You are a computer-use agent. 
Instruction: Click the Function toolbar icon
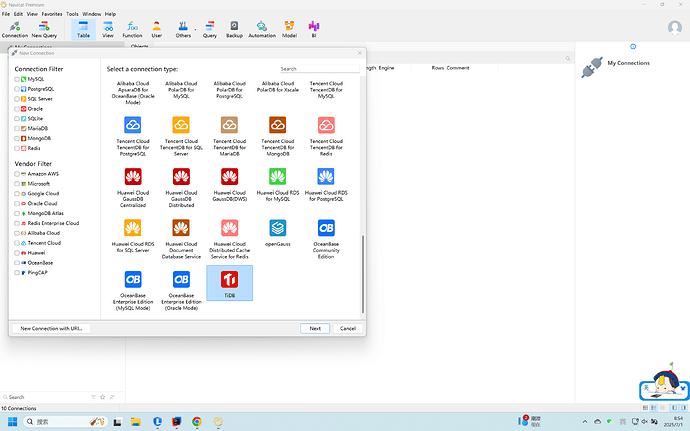click(x=132, y=29)
